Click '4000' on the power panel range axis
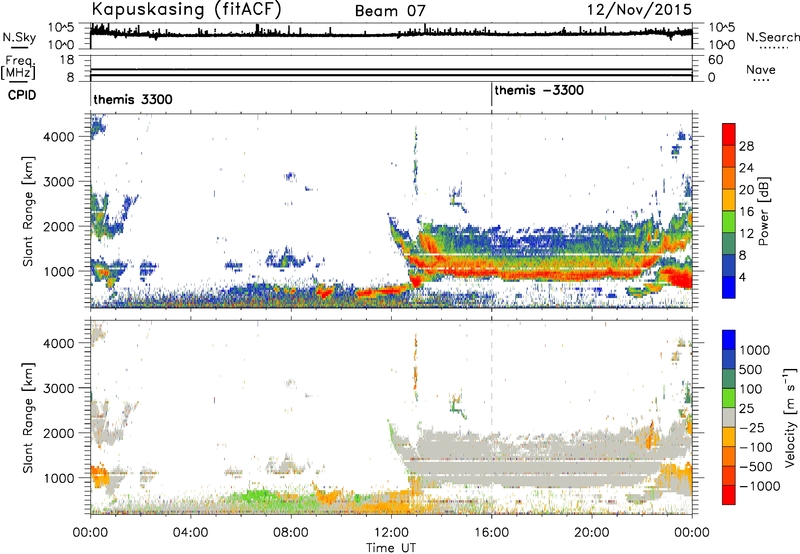The height and width of the screenshot is (554, 800). [x=58, y=137]
